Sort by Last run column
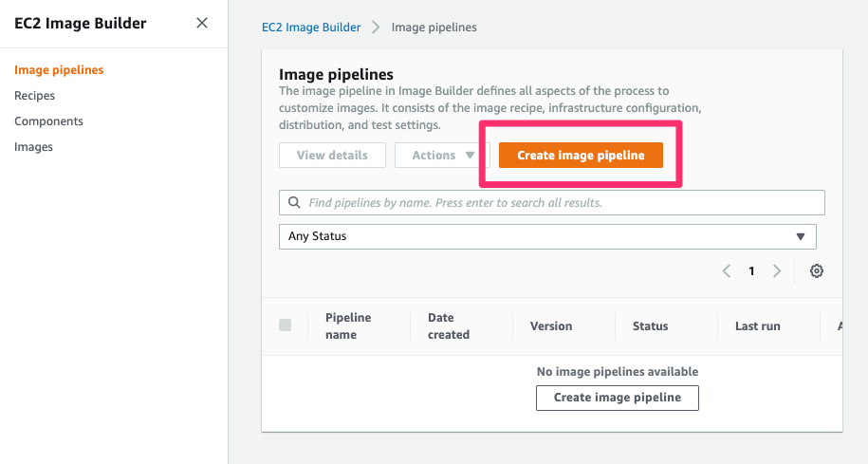This screenshot has width=868, height=464. coord(757,326)
